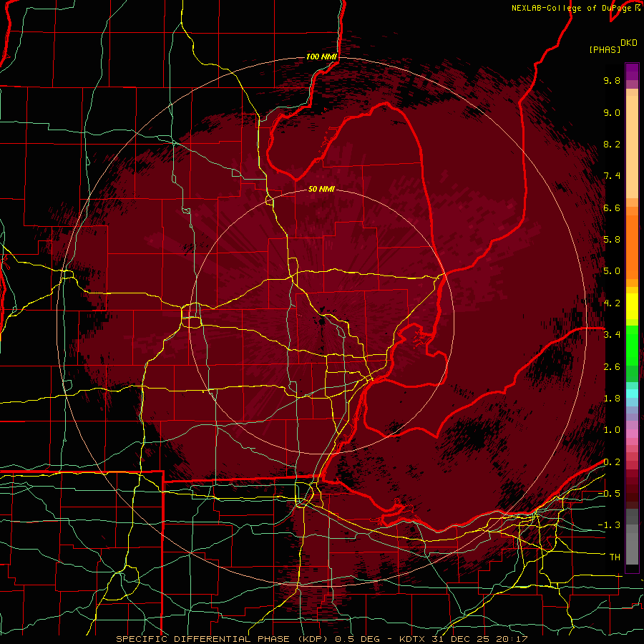Select the 7.4 scale value
The height and width of the screenshot is (644, 644).
click(x=612, y=176)
